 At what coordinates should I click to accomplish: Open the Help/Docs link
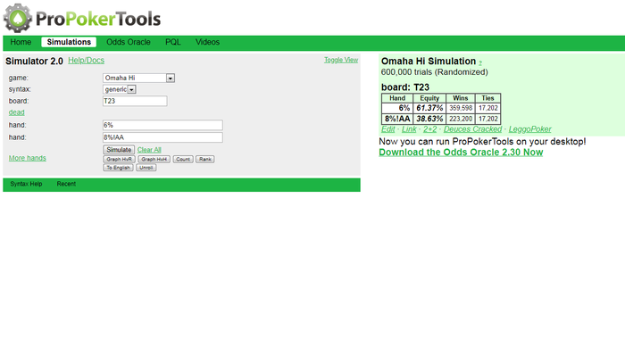(86, 61)
